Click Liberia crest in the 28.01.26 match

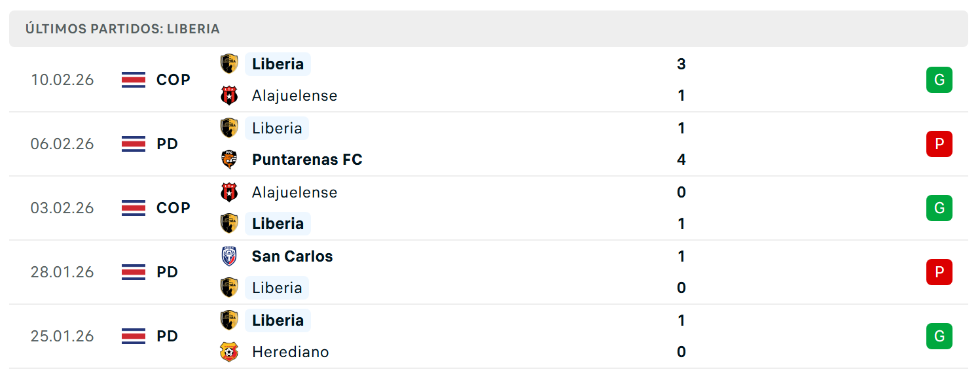click(229, 288)
